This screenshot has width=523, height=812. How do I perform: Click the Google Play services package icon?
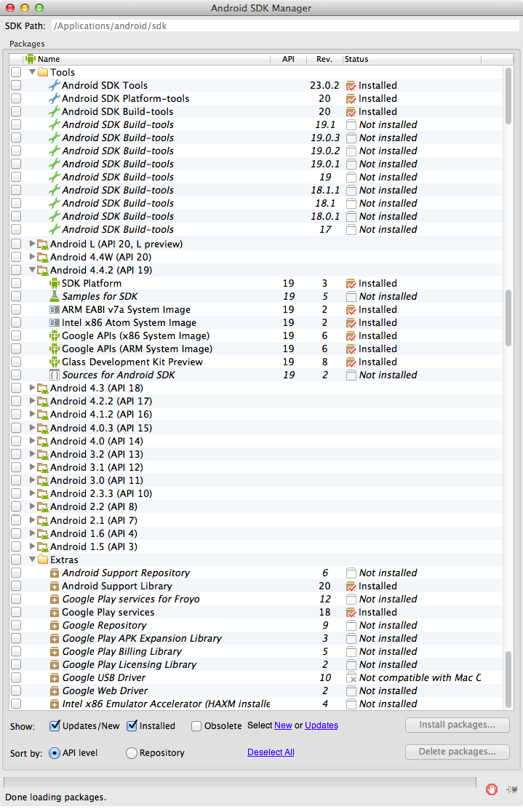(55, 613)
